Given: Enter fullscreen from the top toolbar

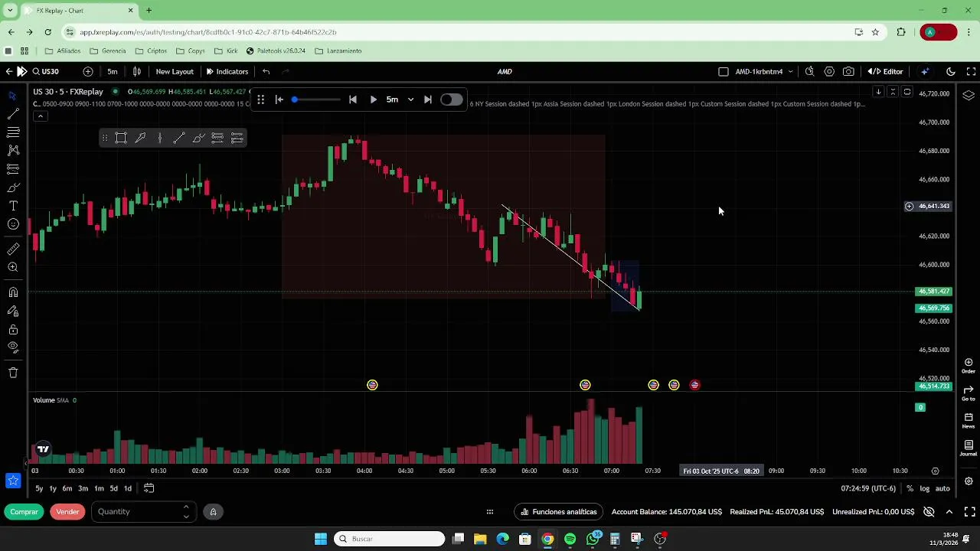Looking at the screenshot, I should click(x=971, y=71).
